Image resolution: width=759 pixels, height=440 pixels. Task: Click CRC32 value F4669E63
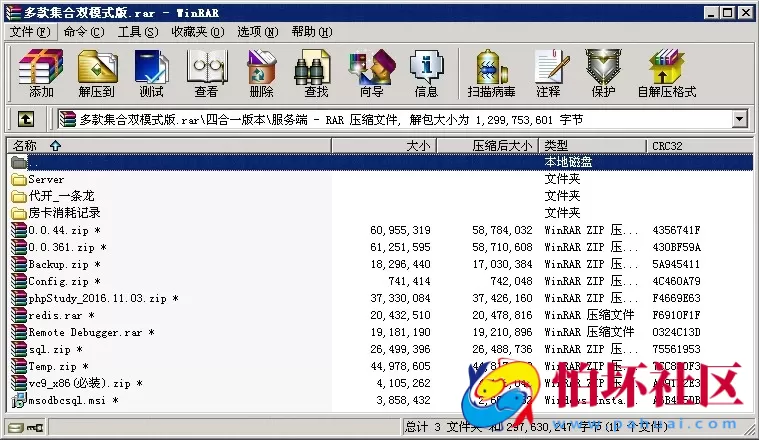[676, 298]
